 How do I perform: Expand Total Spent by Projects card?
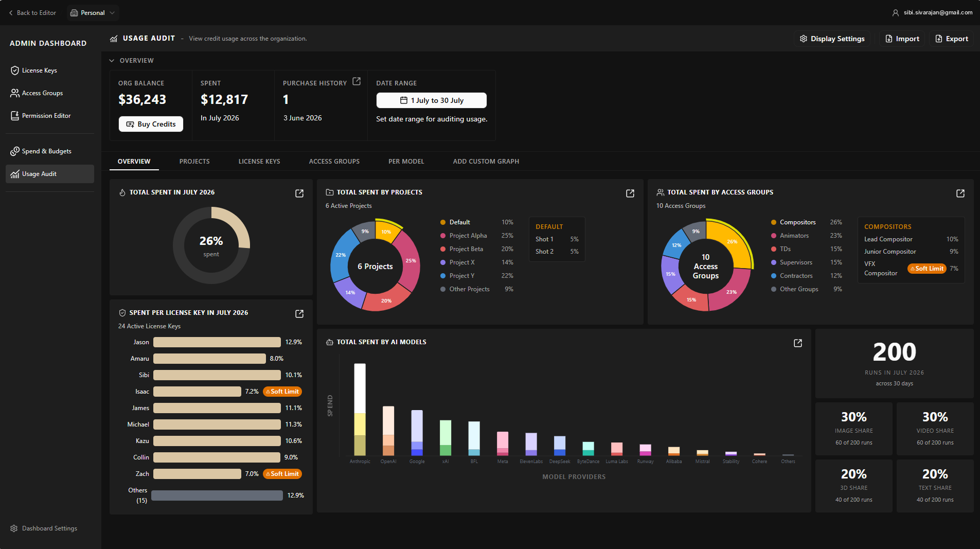[630, 193]
